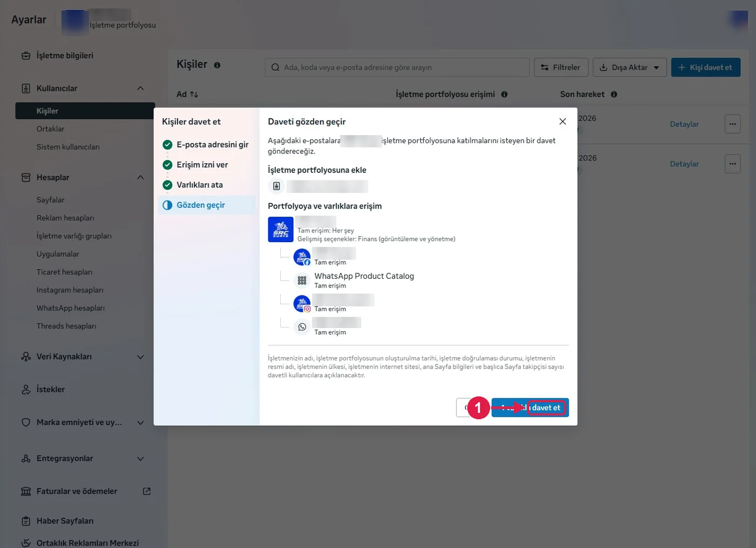This screenshot has height=548, width=756.
Task: Open İstekler page
Action: tap(50, 390)
